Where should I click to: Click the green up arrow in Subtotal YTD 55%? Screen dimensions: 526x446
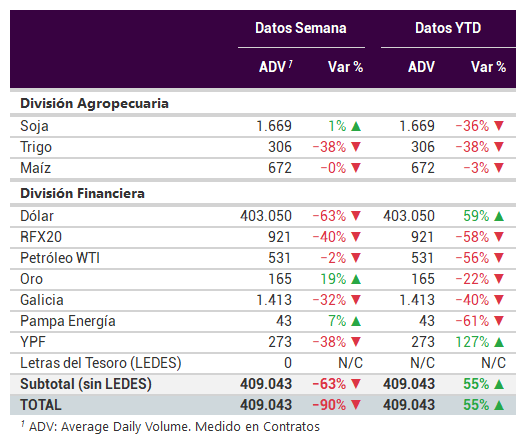(499, 384)
